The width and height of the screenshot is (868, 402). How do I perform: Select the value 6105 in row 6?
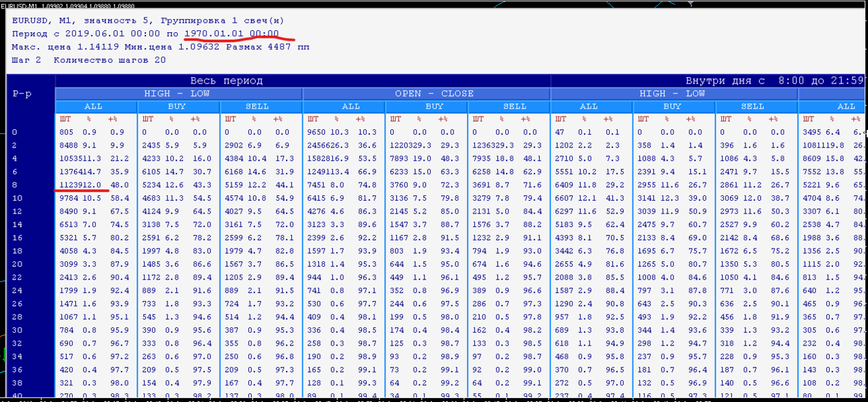click(x=152, y=172)
